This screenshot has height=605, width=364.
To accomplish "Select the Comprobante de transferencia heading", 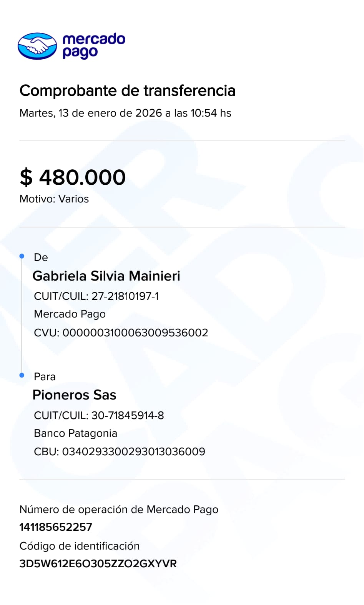I will [x=127, y=91].
